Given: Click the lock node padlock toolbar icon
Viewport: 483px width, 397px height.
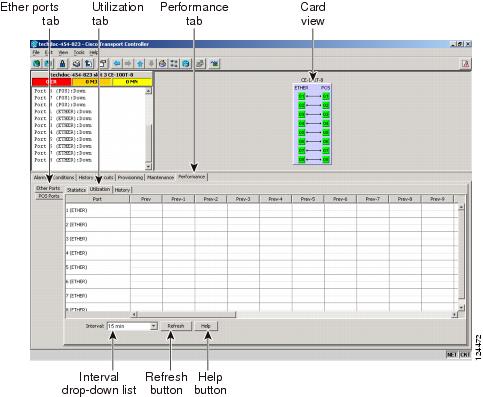Looking at the screenshot, I should point(62,63).
